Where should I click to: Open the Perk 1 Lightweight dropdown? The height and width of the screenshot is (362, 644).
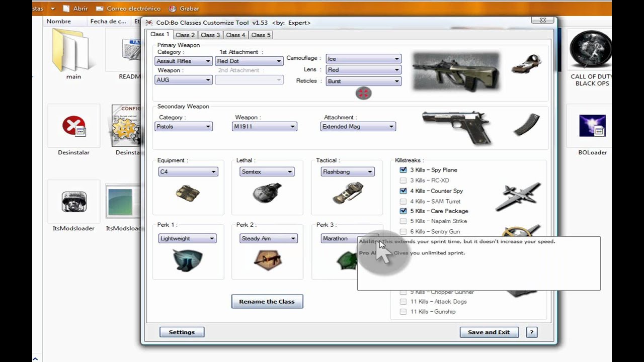click(188, 239)
